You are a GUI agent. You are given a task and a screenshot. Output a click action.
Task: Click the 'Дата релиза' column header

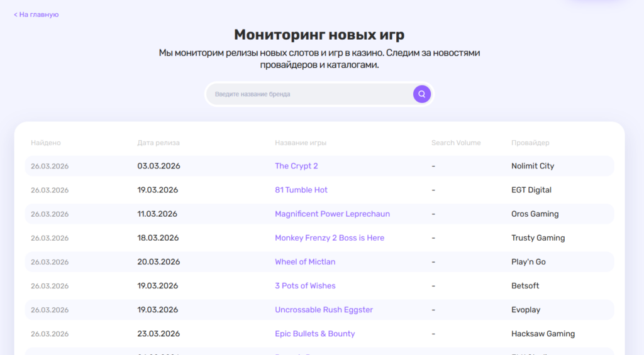[x=158, y=143]
